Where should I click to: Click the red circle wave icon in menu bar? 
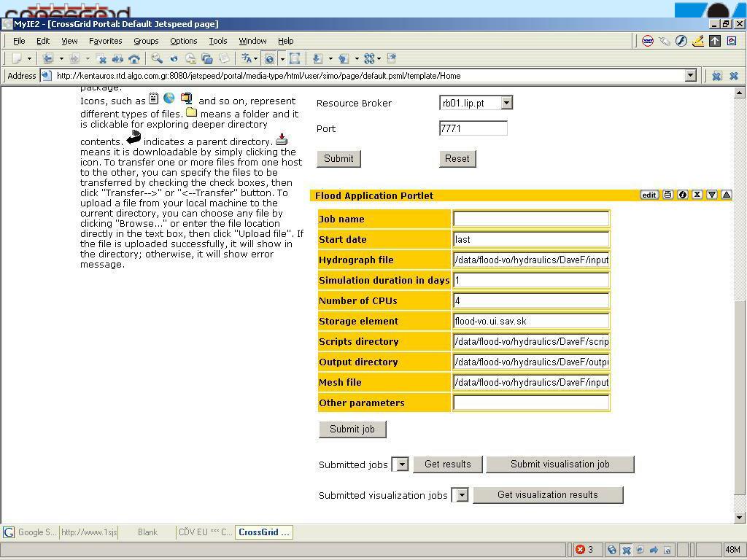coord(648,41)
